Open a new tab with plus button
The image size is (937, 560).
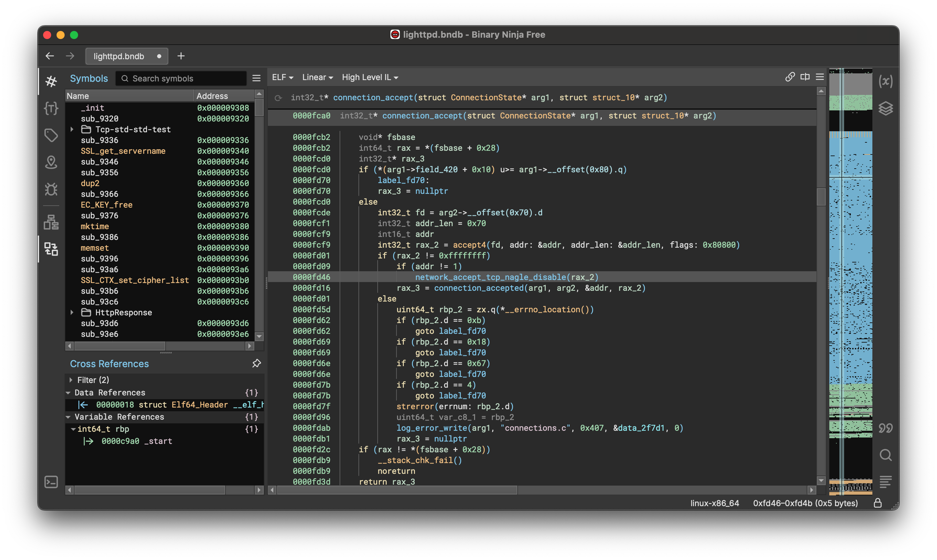[181, 56]
